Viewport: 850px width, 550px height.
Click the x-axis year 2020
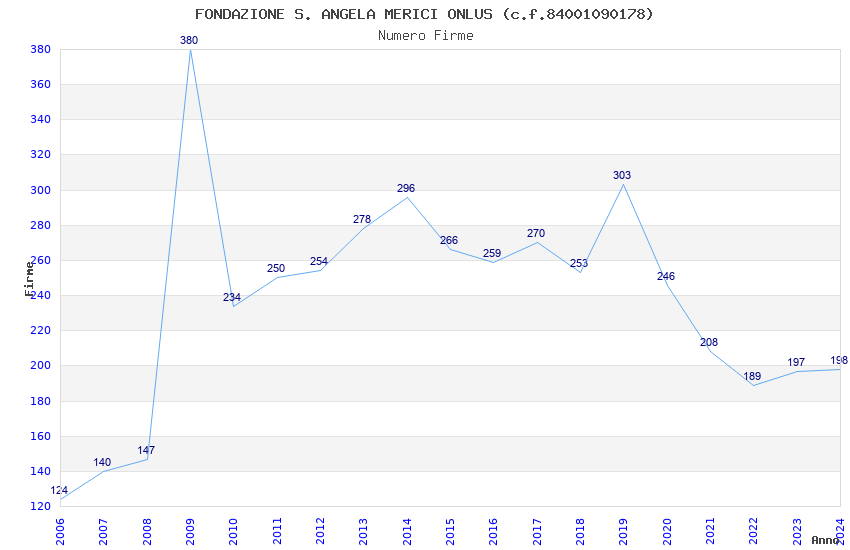pos(667,532)
